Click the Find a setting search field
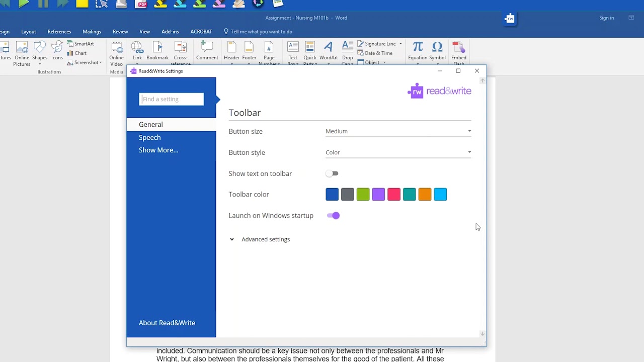This screenshot has width=644, height=362. point(172,99)
